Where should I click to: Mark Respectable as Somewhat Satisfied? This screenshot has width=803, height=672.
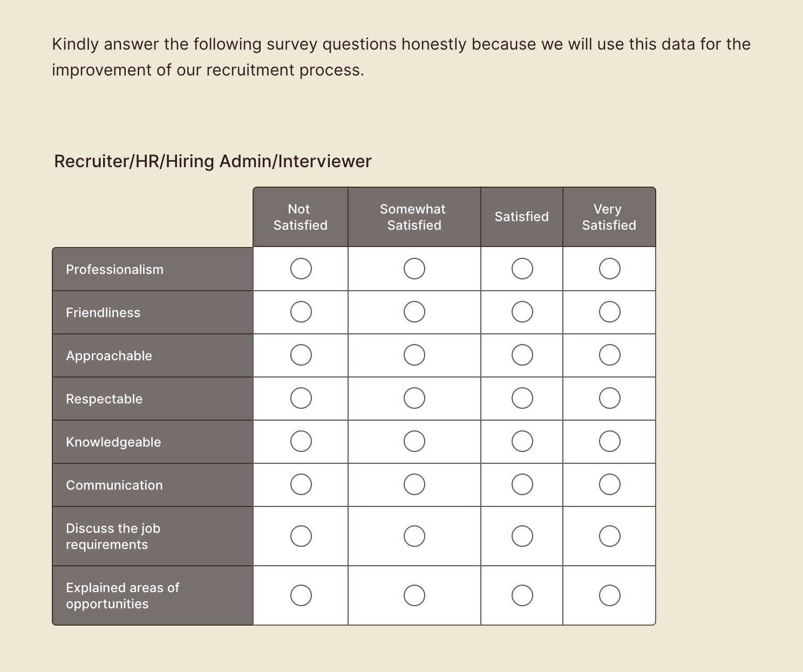pyautogui.click(x=414, y=398)
